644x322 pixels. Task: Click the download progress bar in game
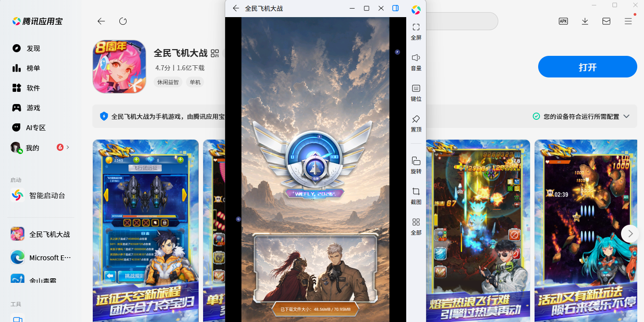point(315,309)
